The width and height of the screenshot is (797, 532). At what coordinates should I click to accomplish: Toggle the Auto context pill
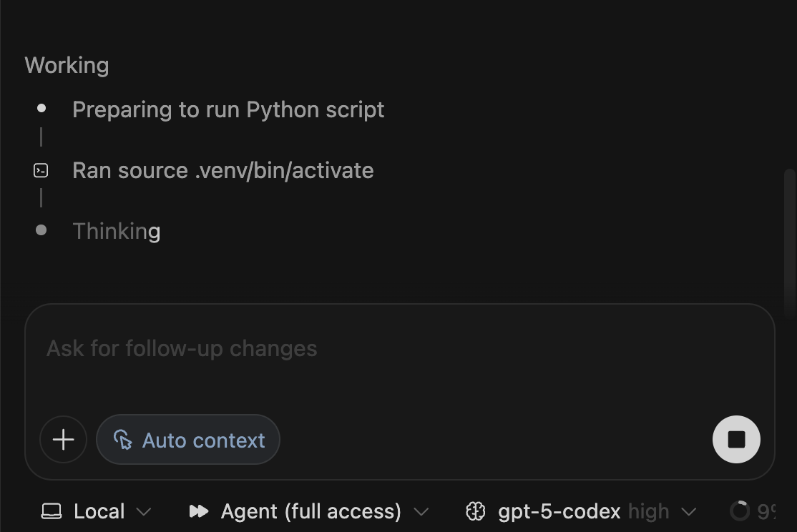[x=188, y=440]
